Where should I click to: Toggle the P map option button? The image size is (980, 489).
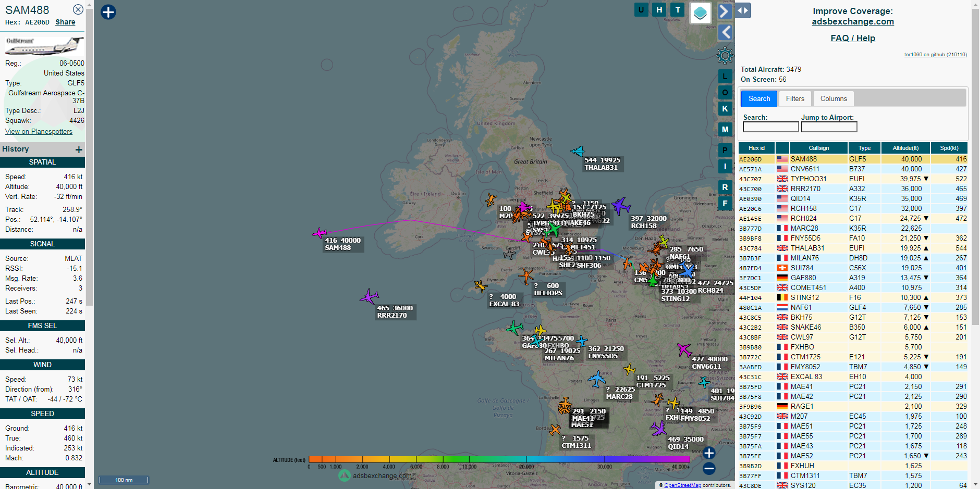725,151
